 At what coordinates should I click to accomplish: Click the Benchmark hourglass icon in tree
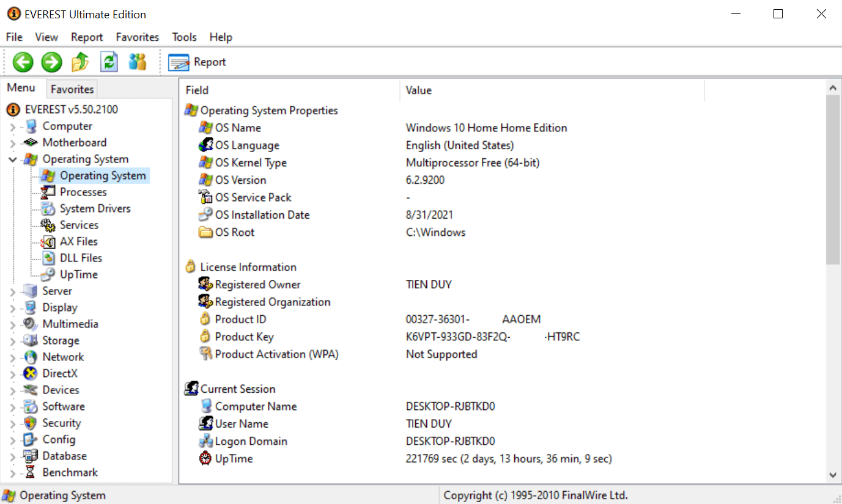coord(31,472)
